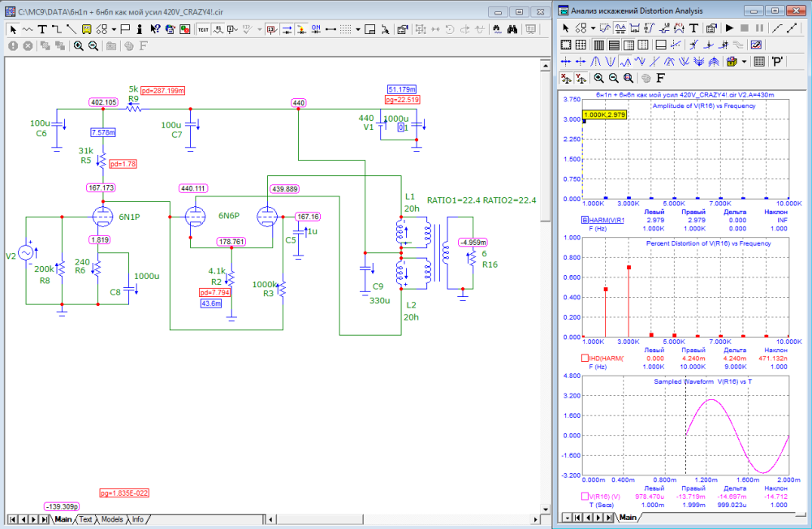Click the zoom in magnifier in schematic toolbar
The width and height of the screenshot is (812, 529).
[79, 46]
